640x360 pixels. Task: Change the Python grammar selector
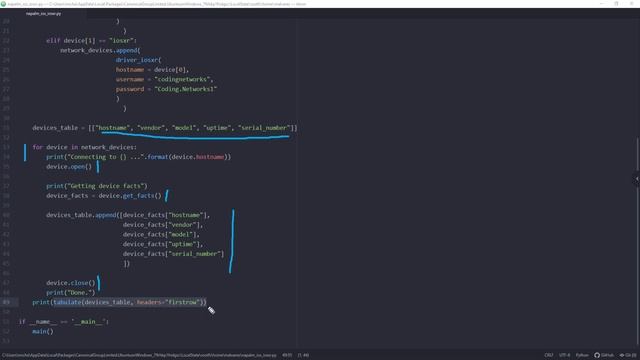pos(582,355)
